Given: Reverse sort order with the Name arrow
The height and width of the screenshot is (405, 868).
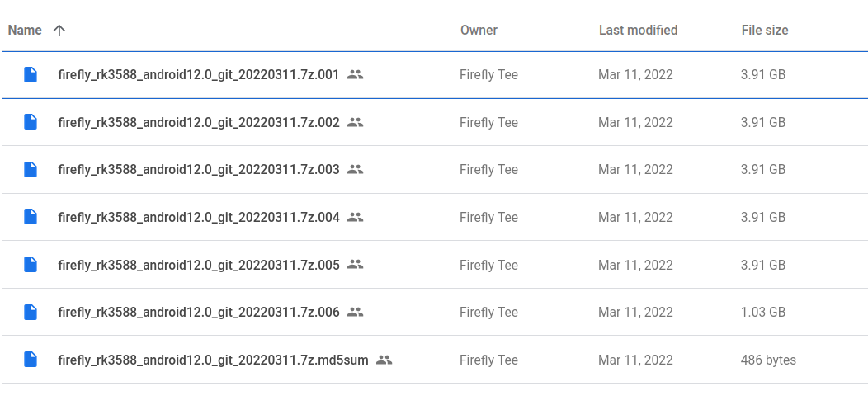Looking at the screenshot, I should click(59, 31).
